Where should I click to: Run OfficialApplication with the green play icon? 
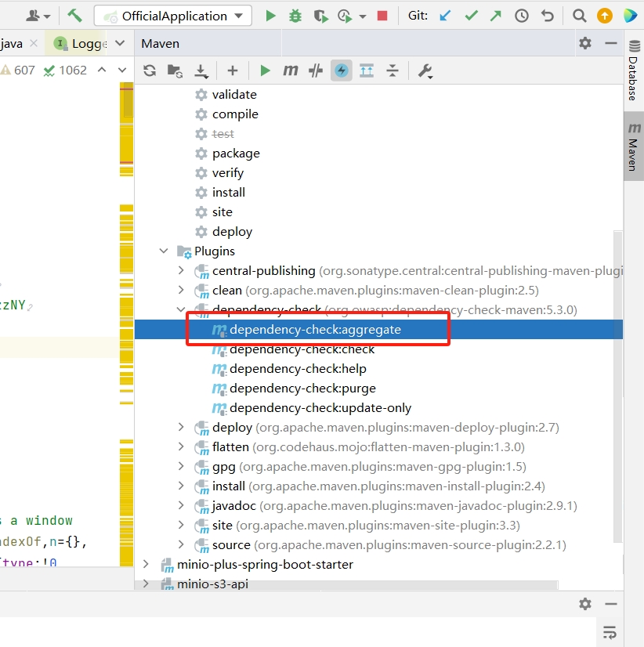tap(270, 16)
